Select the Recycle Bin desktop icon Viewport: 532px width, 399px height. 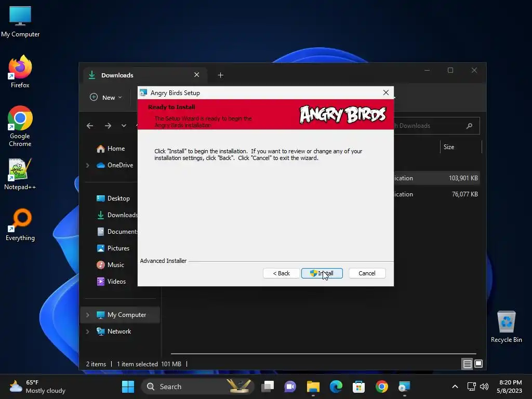tap(506, 327)
